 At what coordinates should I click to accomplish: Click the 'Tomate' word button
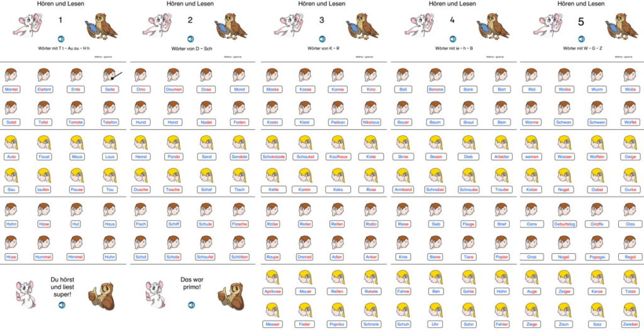point(76,122)
